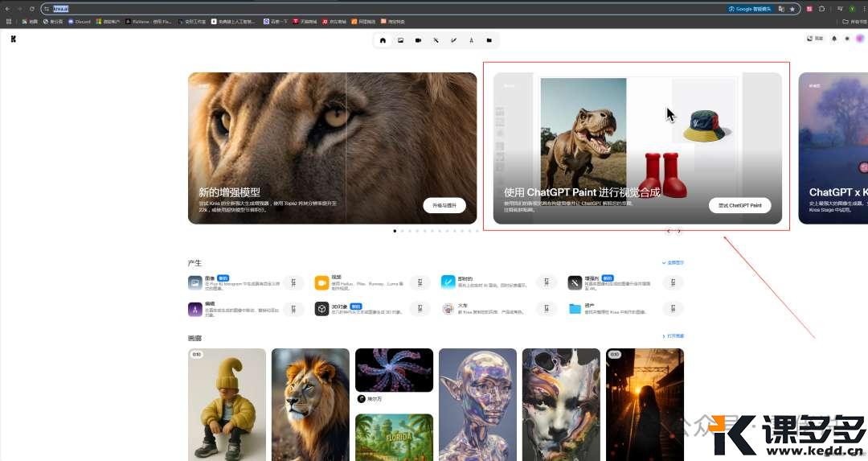
Task: Open the Home tab in top toolbar
Action: point(383,40)
